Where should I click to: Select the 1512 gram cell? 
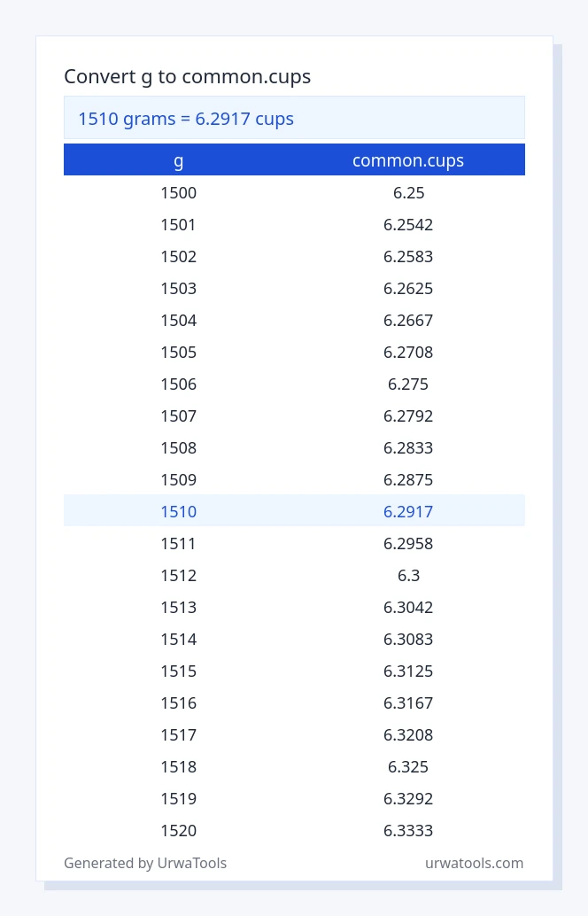179,576
